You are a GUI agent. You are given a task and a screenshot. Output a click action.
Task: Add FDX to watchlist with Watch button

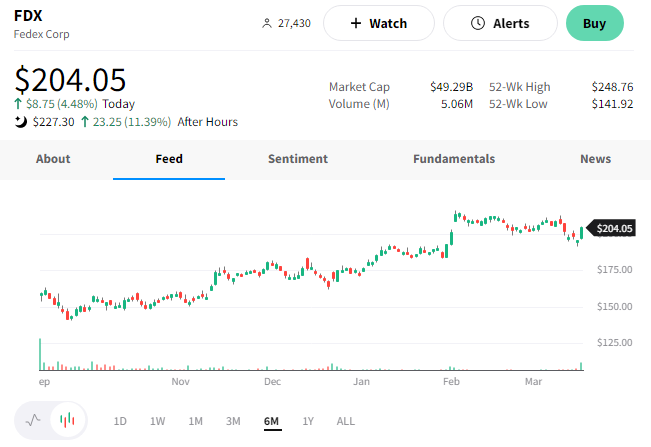[378, 23]
